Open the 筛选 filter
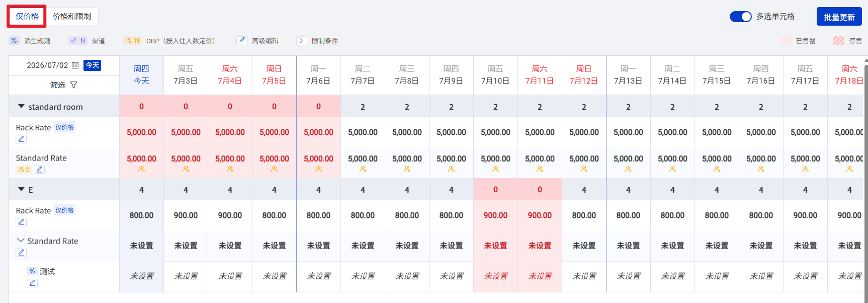 (x=64, y=85)
